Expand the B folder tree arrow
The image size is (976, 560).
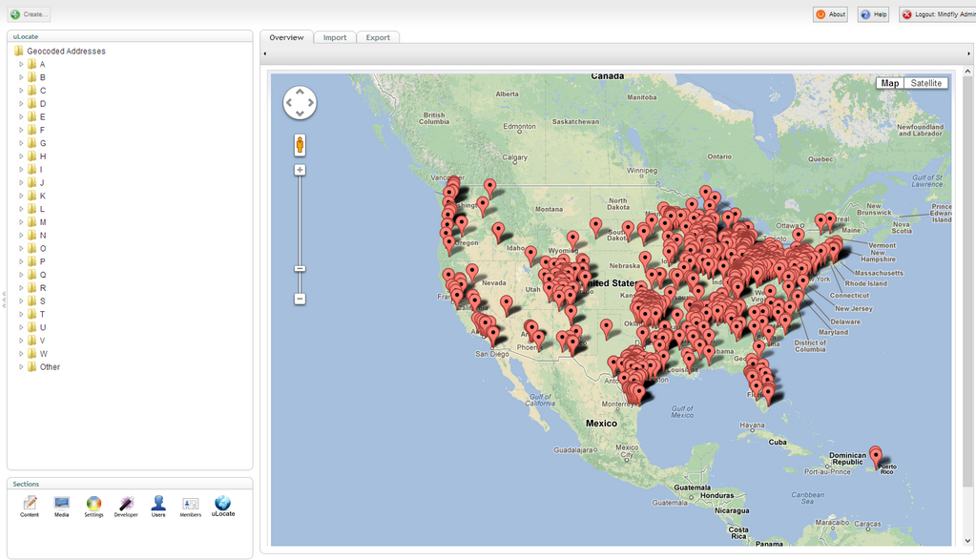click(x=21, y=77)
